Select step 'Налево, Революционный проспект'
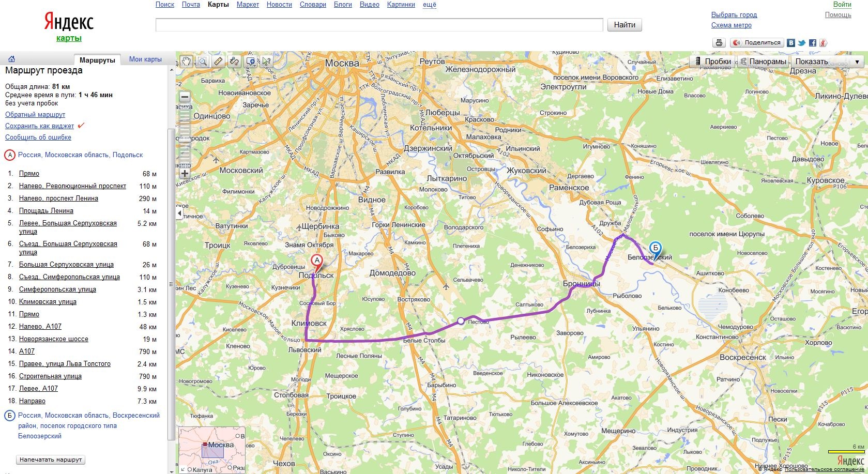The image size is (868, 474). click(x=72, y=186)
